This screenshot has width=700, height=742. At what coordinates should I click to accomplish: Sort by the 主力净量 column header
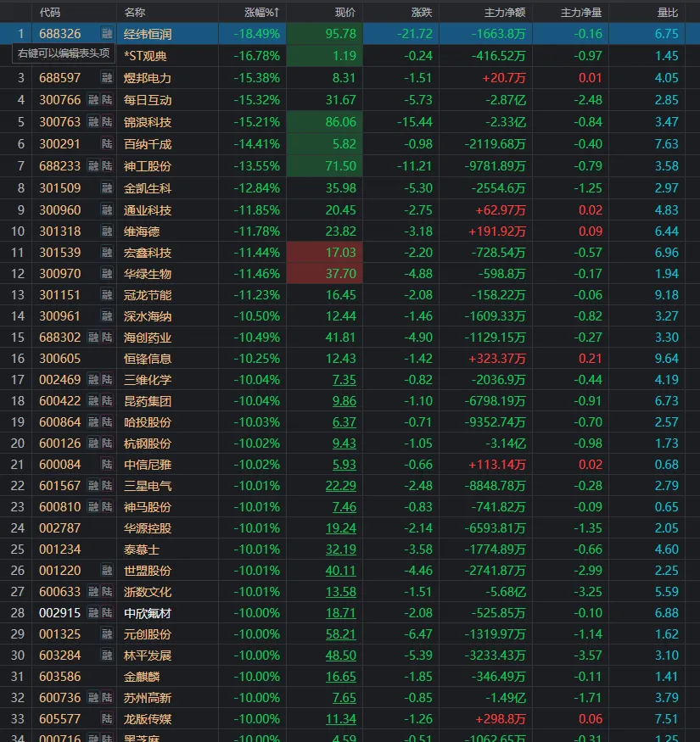click(581, 13)
